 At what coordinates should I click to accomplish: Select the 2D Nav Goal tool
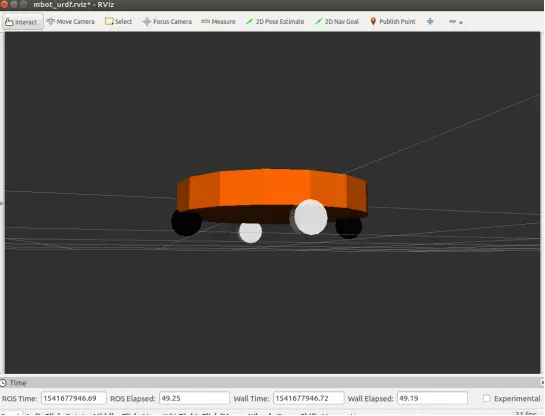click(x=337, y=22)
